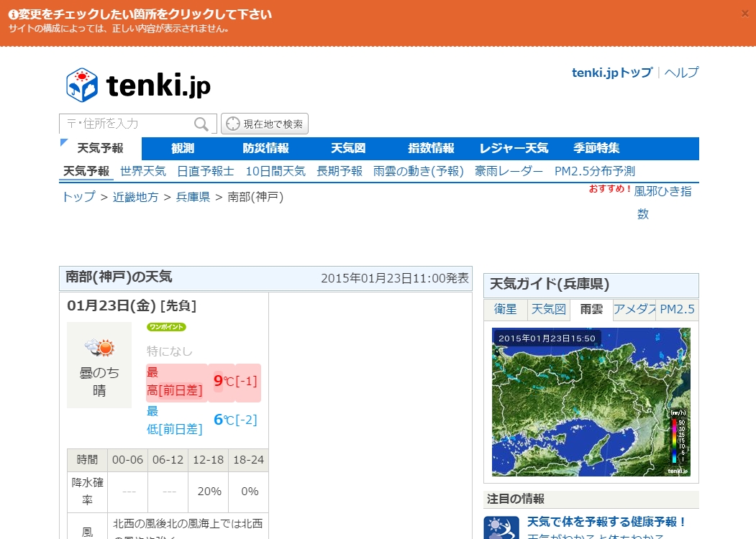Click the トップ breadcrumb link
The height and width of the screenshot is (539, 756).
pos(78,197)
